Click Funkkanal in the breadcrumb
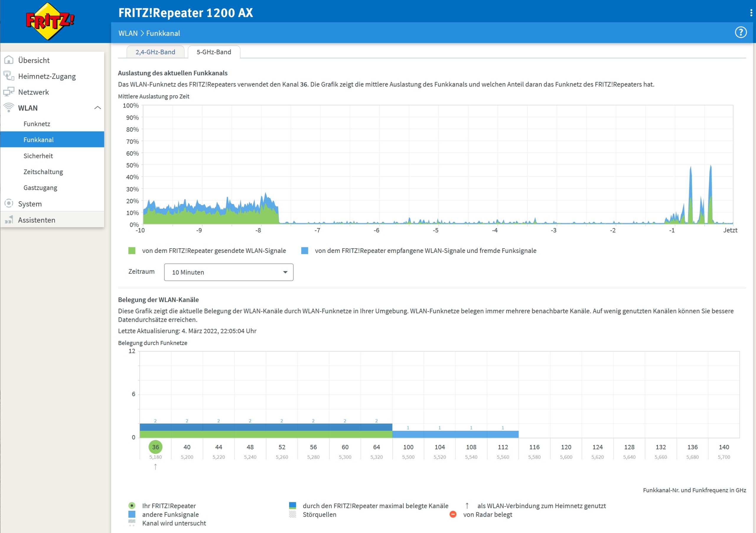Screen dimensions: 756x533 coord(163,33)
